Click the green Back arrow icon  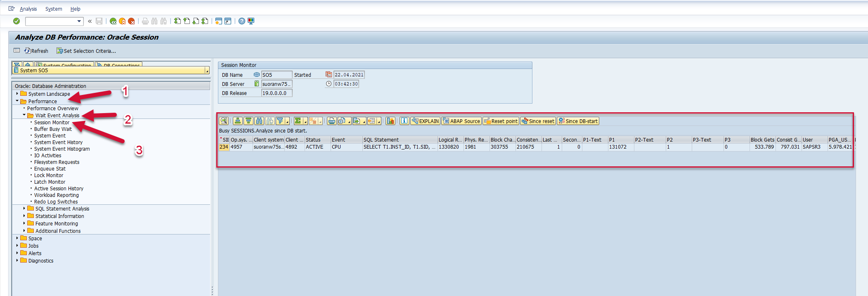click(113, 21)
